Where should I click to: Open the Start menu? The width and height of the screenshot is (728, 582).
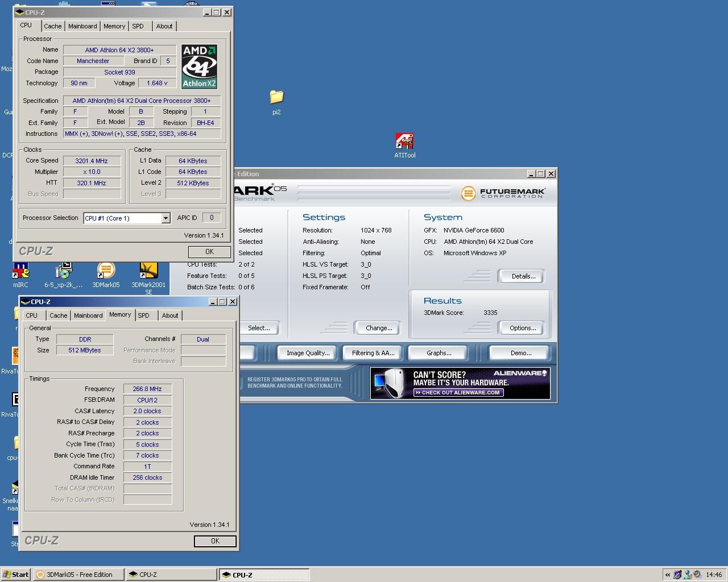(16, 575)
